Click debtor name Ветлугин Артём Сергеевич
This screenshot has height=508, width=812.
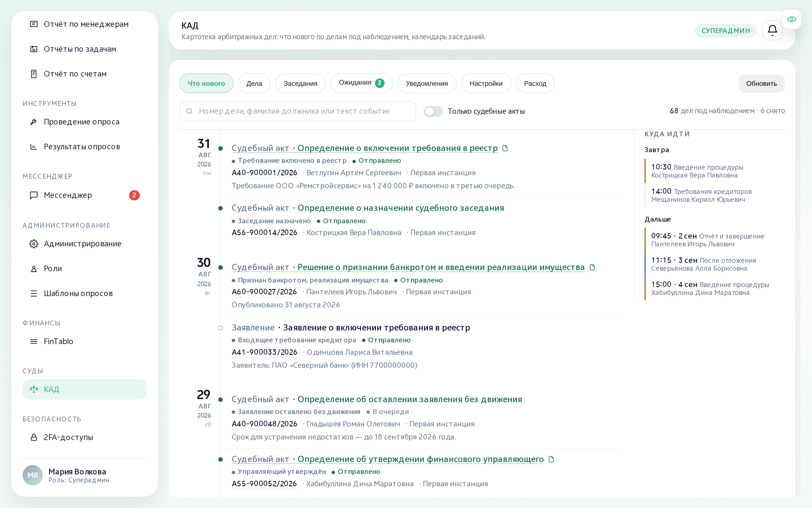[354, 173]
